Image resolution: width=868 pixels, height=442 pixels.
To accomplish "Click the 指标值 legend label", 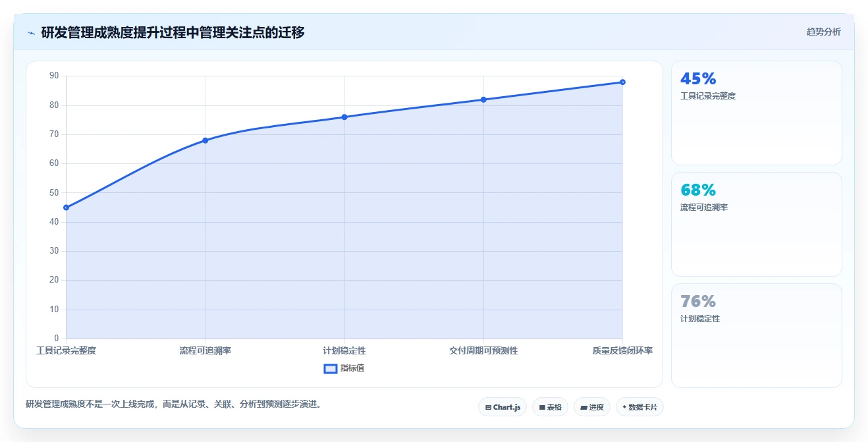I will [352, 368].
